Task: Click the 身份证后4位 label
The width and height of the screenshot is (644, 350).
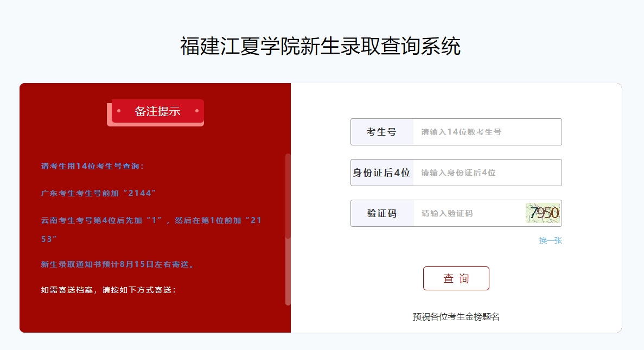Action: click(x=381, y=173)
